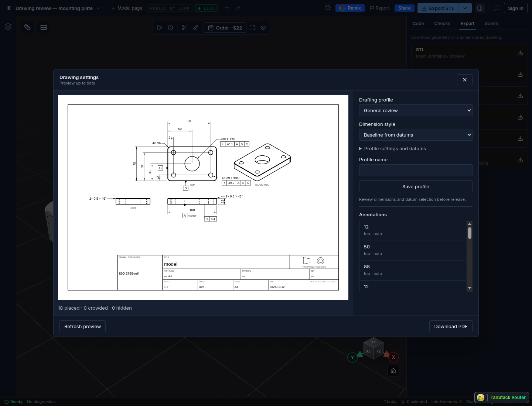Click the redo arrow icon
The width and height of the screenshot is (532, 406).
(x=238, y=8)
